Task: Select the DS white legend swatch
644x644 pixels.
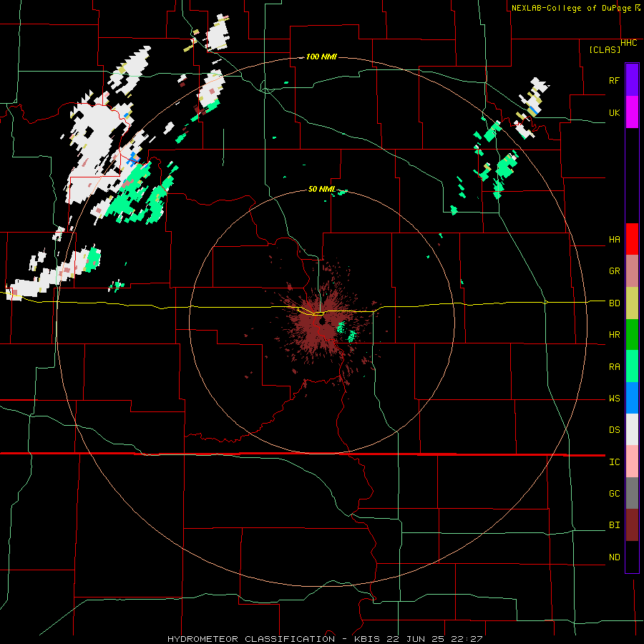Action: 632,429
